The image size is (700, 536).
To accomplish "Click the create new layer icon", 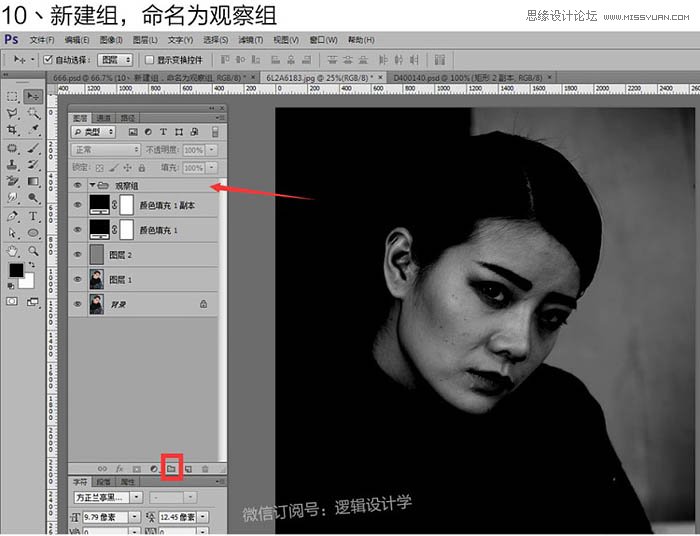I will (188, 469).
